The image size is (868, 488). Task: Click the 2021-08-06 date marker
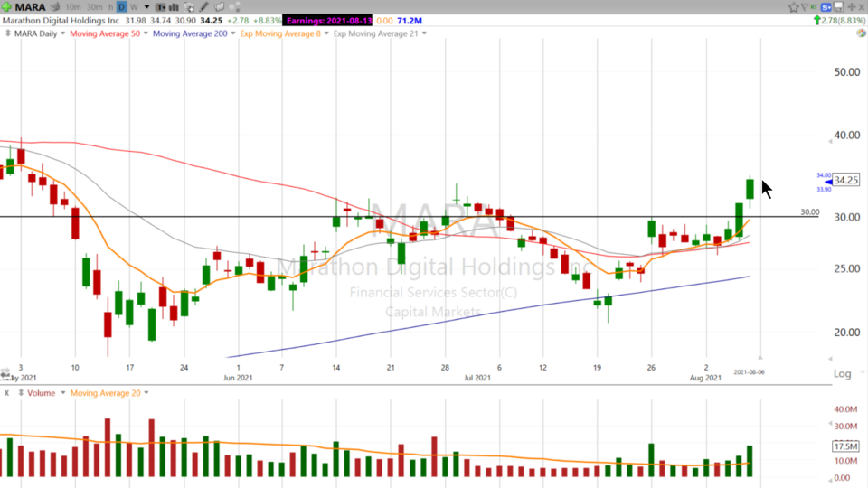coord(749,372)
